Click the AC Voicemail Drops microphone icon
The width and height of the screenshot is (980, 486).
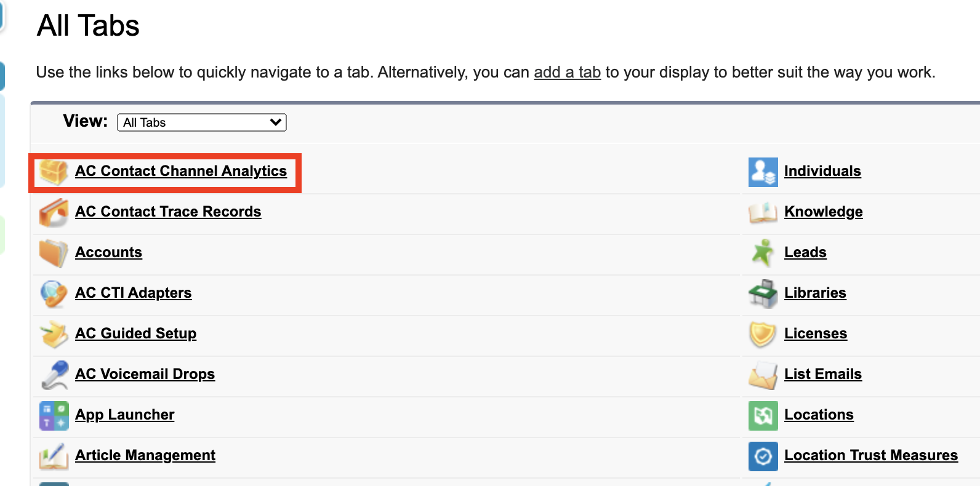[54, 375]
